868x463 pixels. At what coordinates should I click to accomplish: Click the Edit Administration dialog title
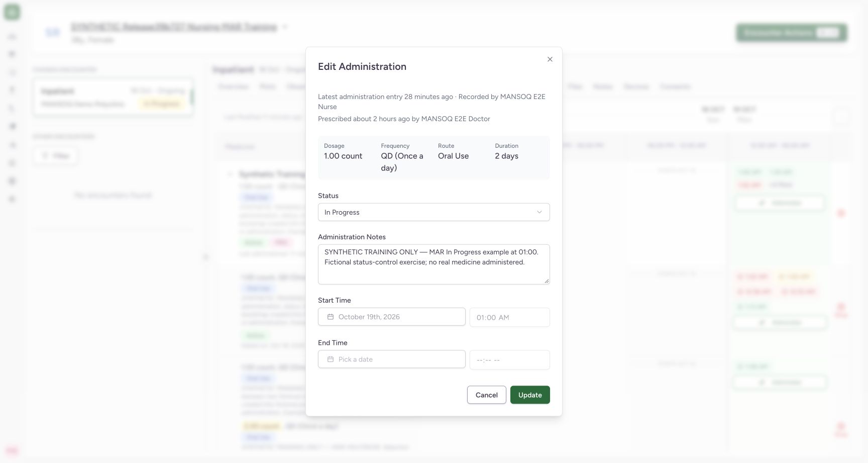362,66
